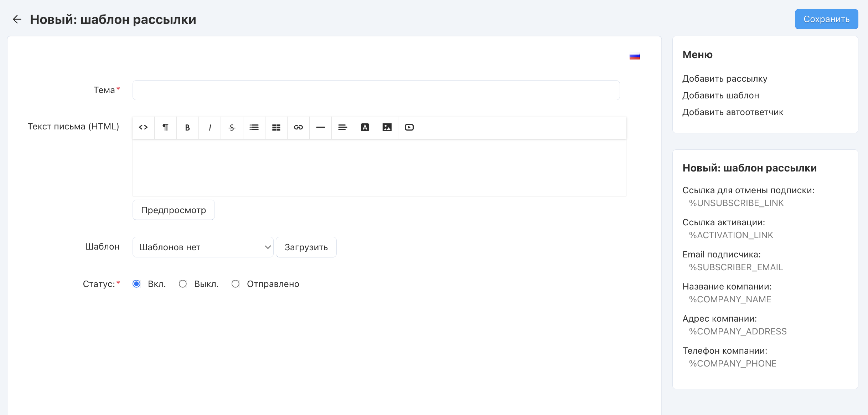Insert a hyperlink via link icon
This screenshot has width=868, height=415.
[x=298, y=127]
